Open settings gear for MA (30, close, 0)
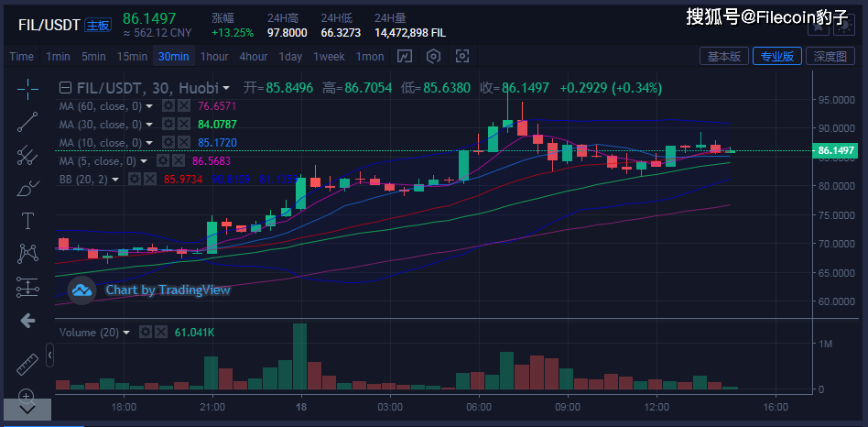Viewport: 868px width, 427px height. point(168,124)
